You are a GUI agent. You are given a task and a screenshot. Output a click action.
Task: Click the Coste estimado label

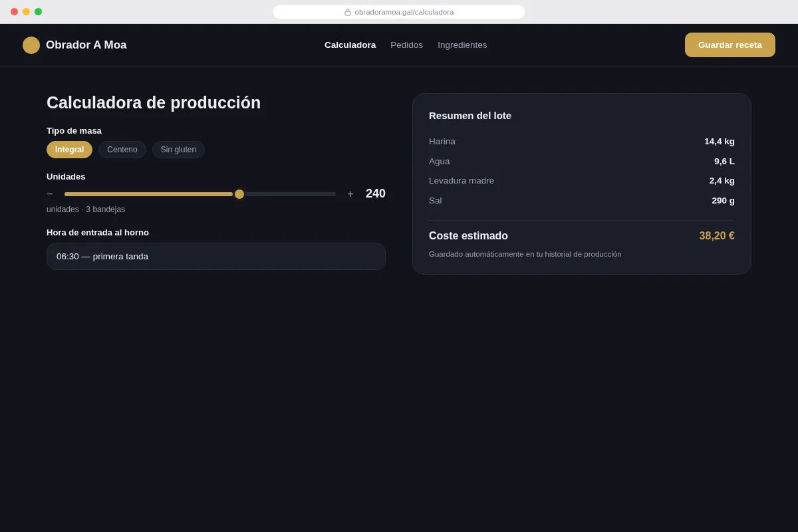click(x=468, y=236)
